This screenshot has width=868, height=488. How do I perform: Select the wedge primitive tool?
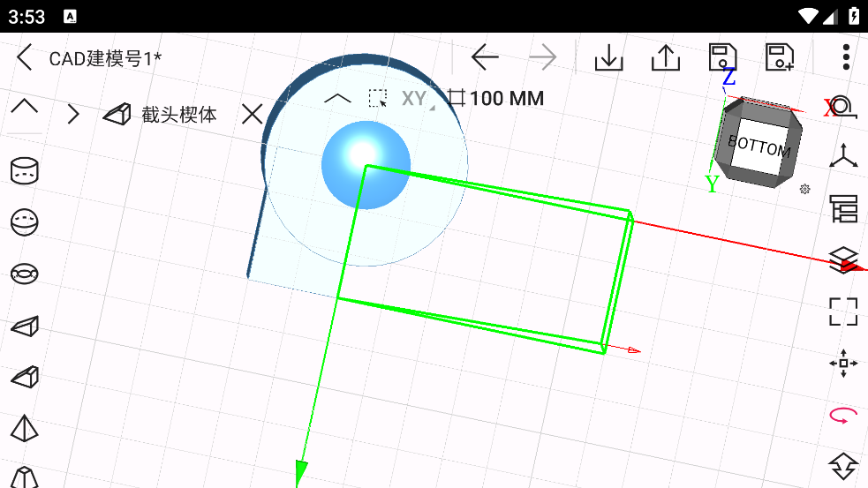(x=25, y=326)
